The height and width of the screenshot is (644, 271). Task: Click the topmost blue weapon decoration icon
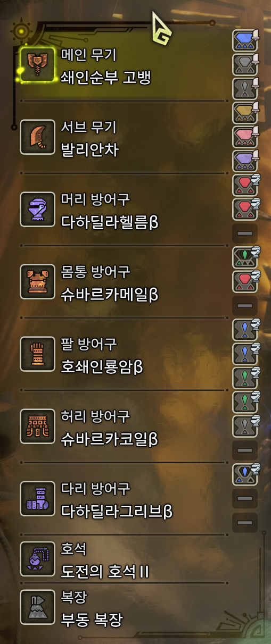click(245, 40)
